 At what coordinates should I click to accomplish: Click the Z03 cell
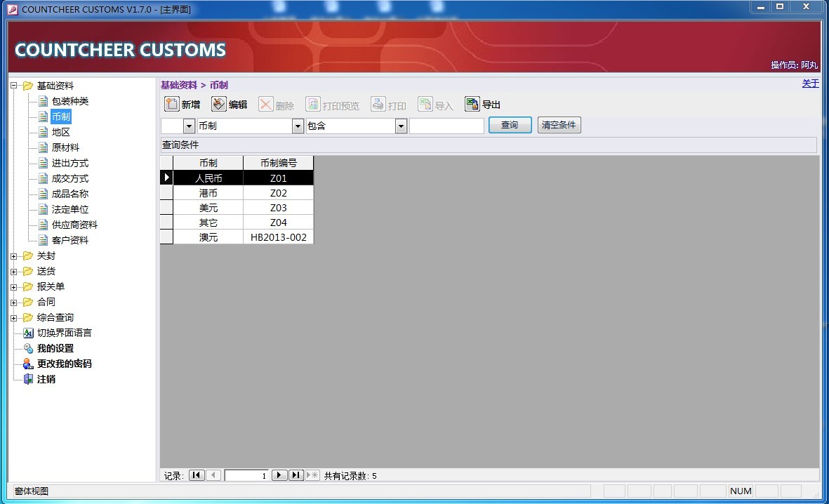coord(279,208)
